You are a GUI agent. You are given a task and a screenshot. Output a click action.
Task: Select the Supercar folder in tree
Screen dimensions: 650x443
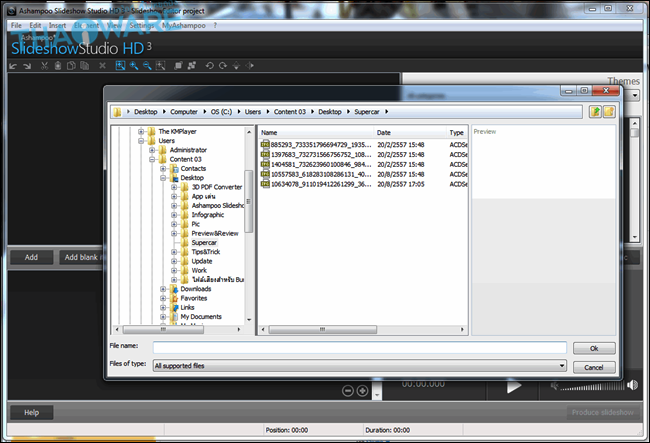(204, 243)
